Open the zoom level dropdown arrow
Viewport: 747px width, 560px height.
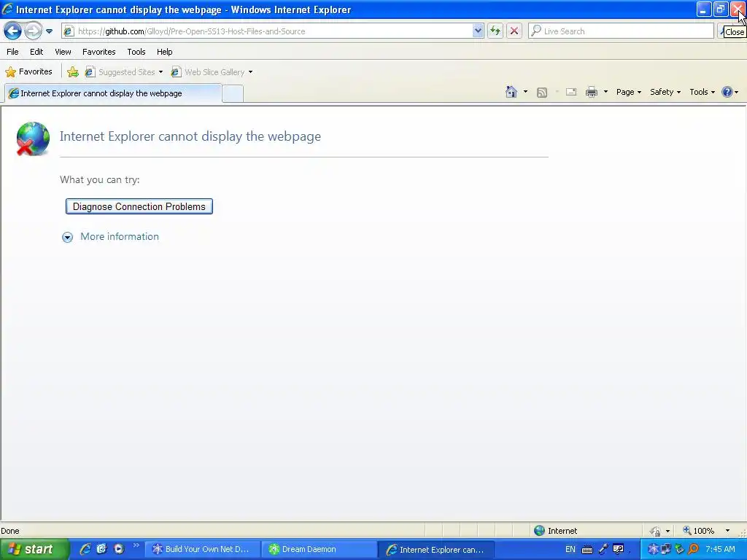tap(727, 531)
